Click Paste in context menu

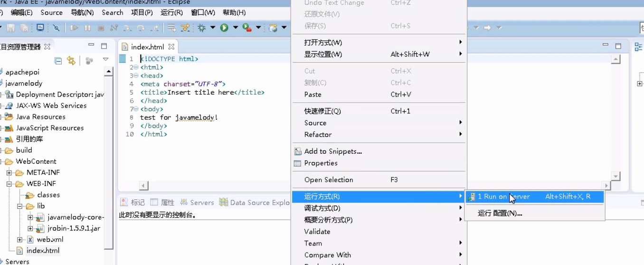click(379, 94)
